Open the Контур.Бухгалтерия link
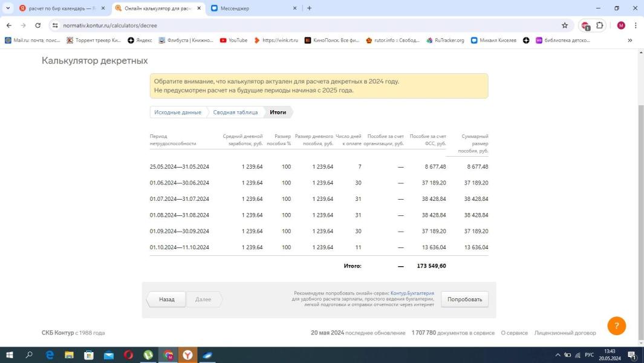The height and width of the screenshot is (363, 644). (x=412, y=293)
